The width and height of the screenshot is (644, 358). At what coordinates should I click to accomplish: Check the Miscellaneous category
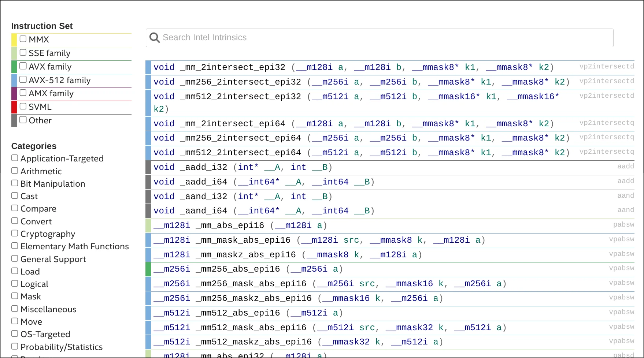click(15, 309)
